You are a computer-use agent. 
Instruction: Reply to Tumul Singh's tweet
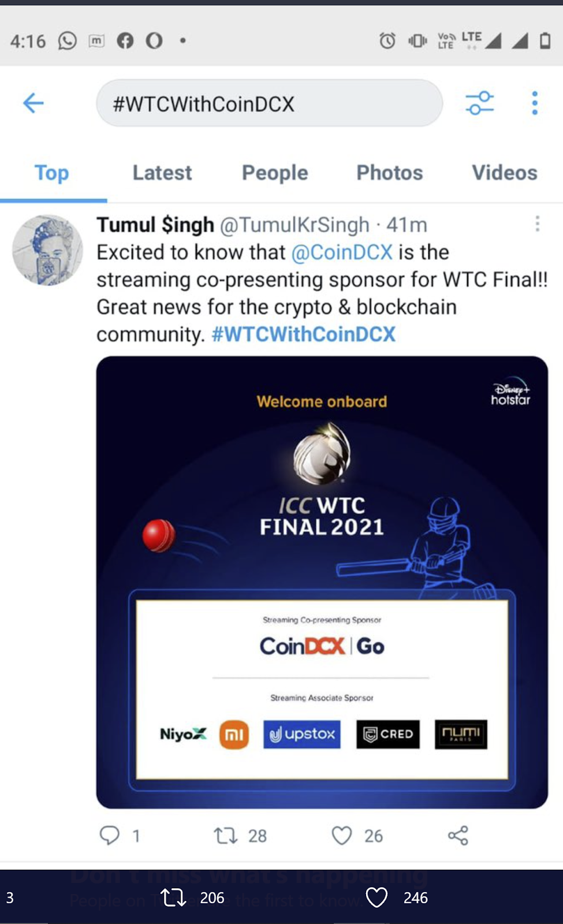[109, 835]
